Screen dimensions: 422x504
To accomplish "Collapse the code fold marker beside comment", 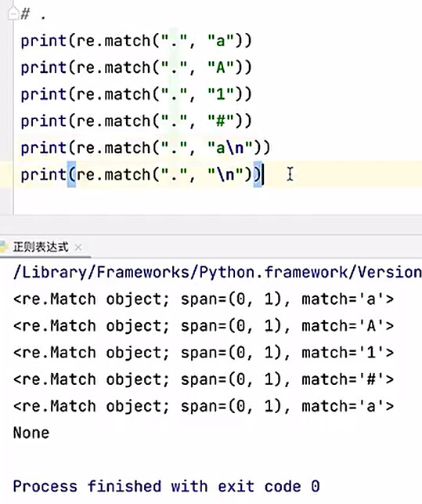I will point(13,13).
